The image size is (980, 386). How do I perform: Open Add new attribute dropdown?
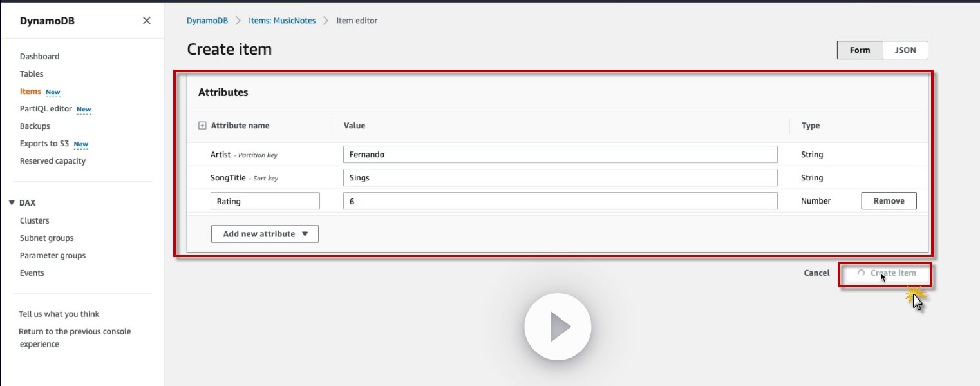click(x=265, y=234)
